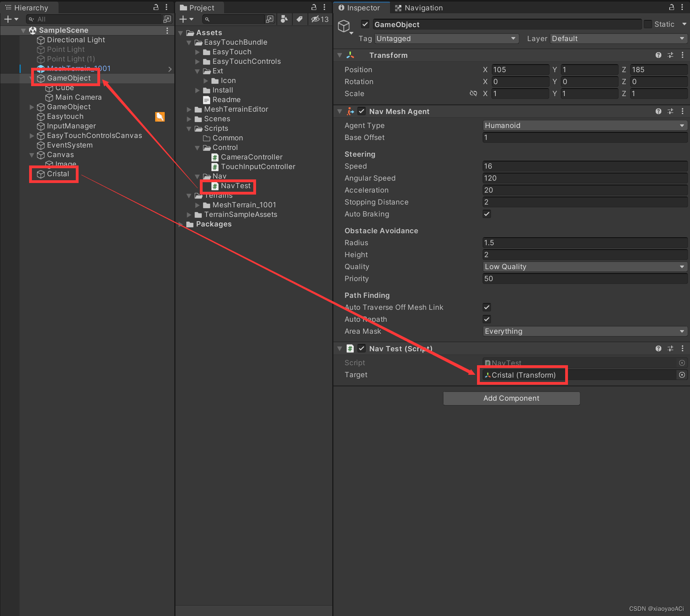Viewport: 690px width, 616px height.
Task: Toggle Scale constrained proportions link
Action: (x=473, y=93)
